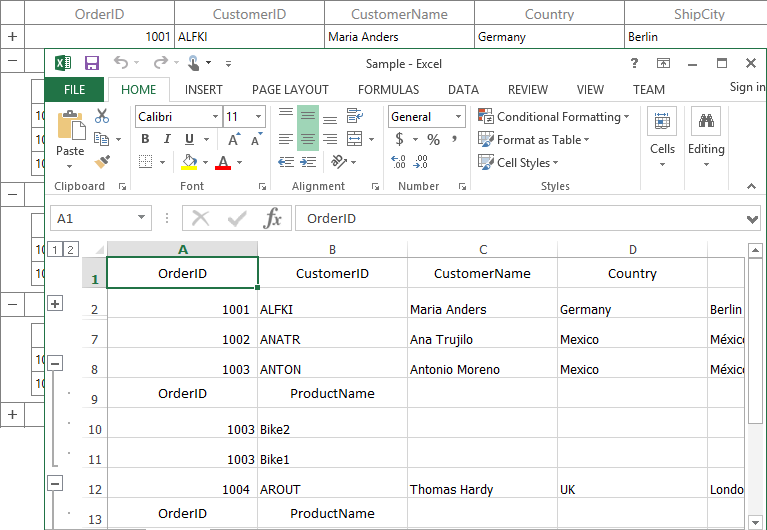Expand row 1001 in background grid

[12, 36]
